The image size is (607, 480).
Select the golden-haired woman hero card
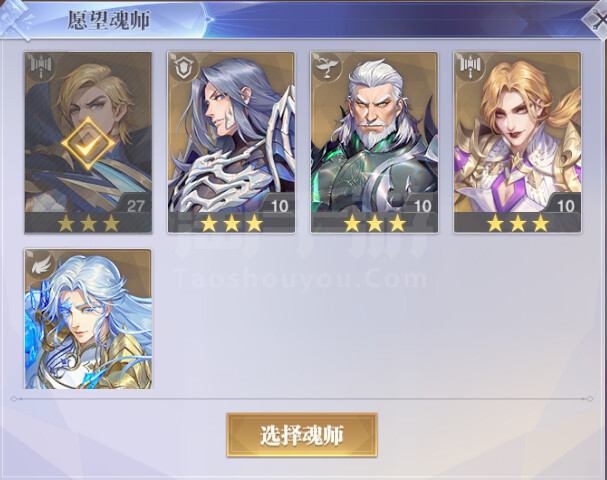coord(518,142)
